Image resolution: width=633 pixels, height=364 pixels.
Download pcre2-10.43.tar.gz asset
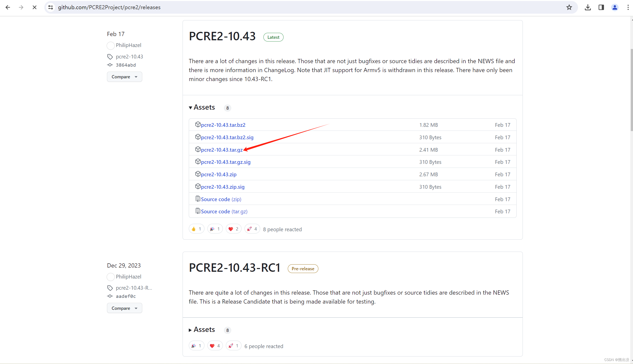click(222, 150)
